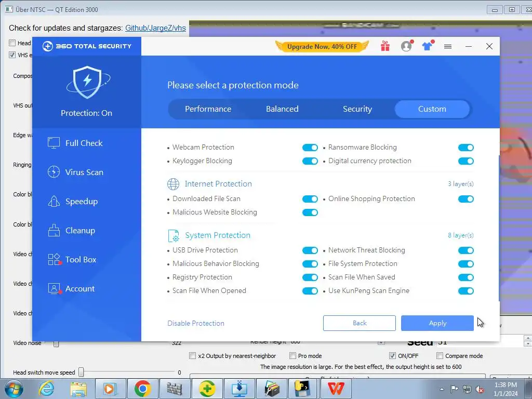Open the gift box promotions icon
Screen dimensions: 532x399
pos(385,46)
